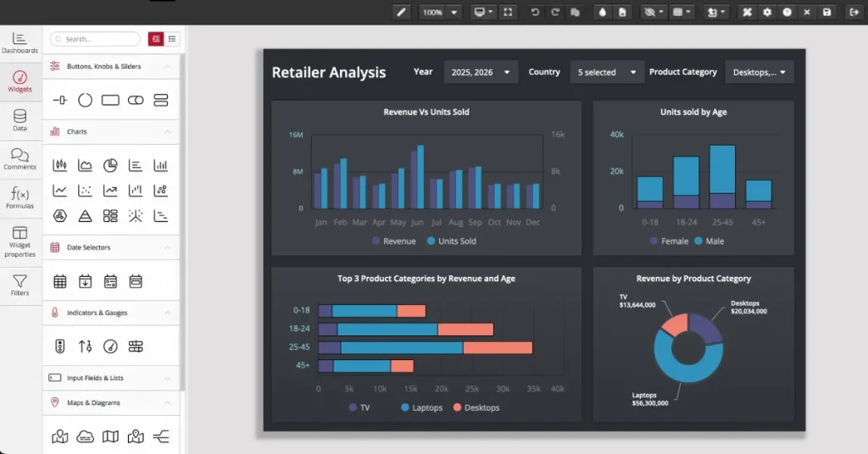The height and width of the screenshot is (454, 868).
Task: Click the help question mark icon
Action: (787, 12)
